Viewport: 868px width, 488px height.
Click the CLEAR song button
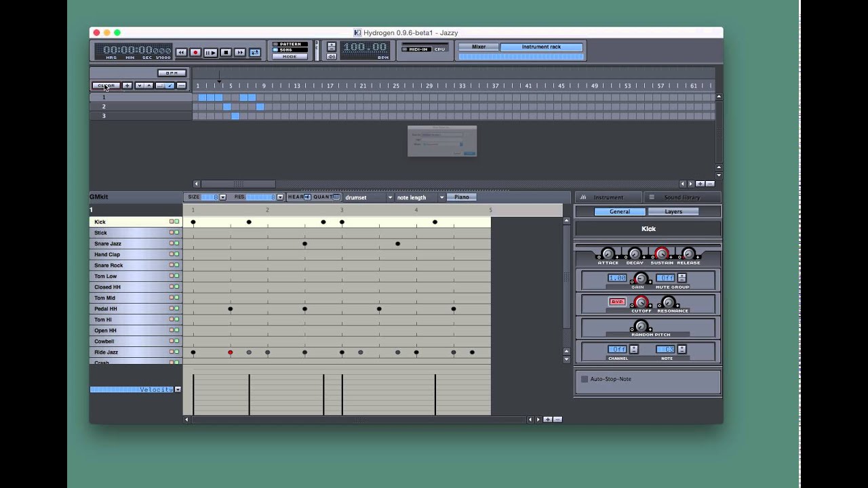point(106,85)
